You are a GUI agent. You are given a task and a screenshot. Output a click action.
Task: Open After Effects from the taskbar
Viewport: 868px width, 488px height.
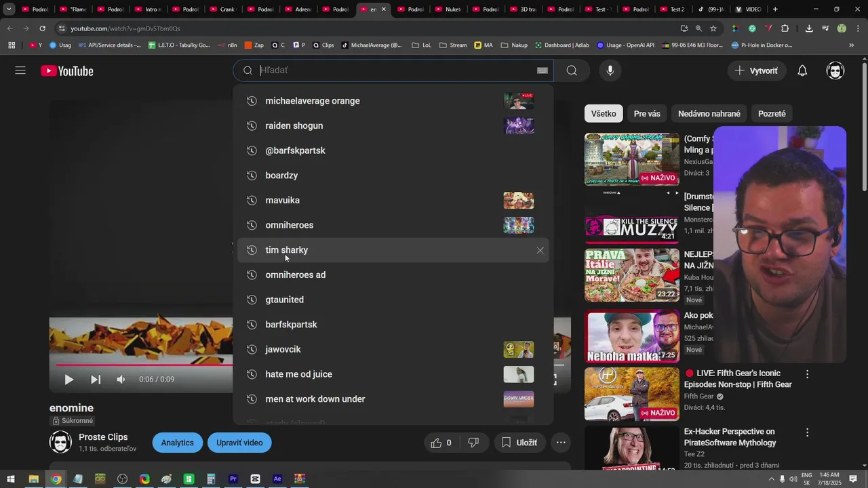click(277, 479)
